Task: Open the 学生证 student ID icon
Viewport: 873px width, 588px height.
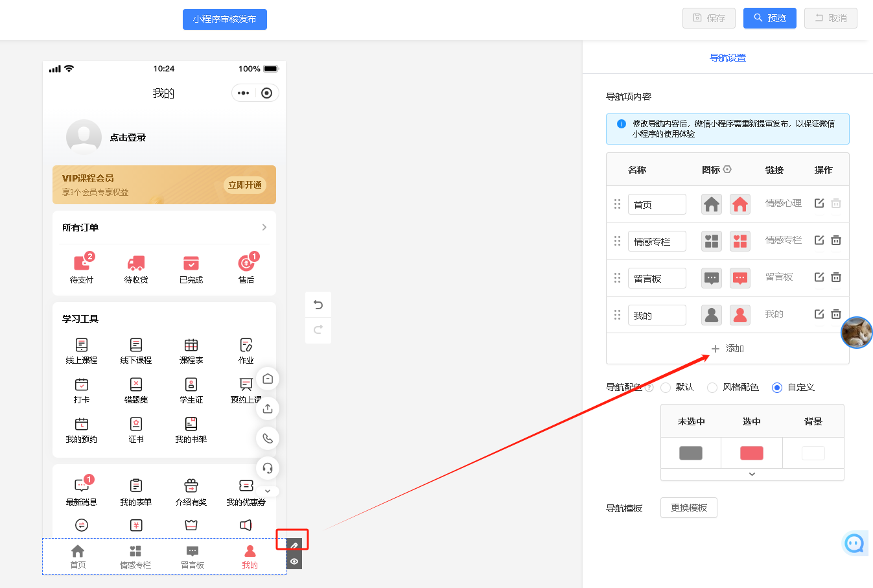Action: click(191, 384)
